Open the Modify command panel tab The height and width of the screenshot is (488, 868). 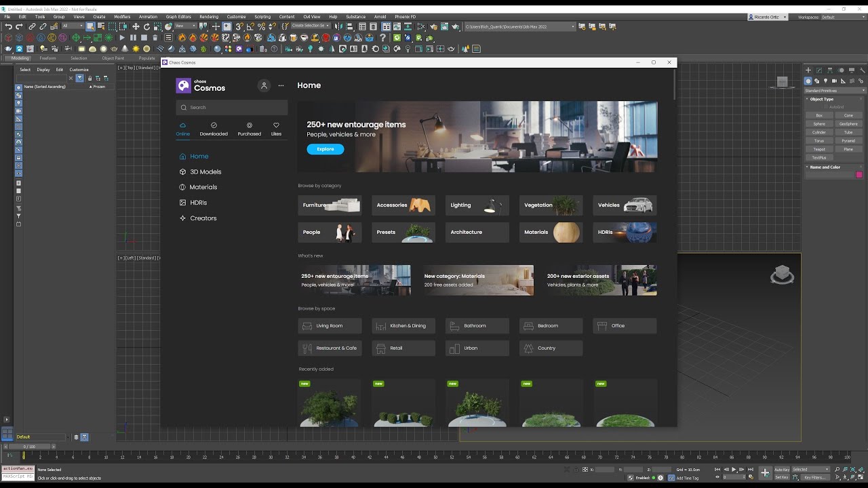pos(819,70)
